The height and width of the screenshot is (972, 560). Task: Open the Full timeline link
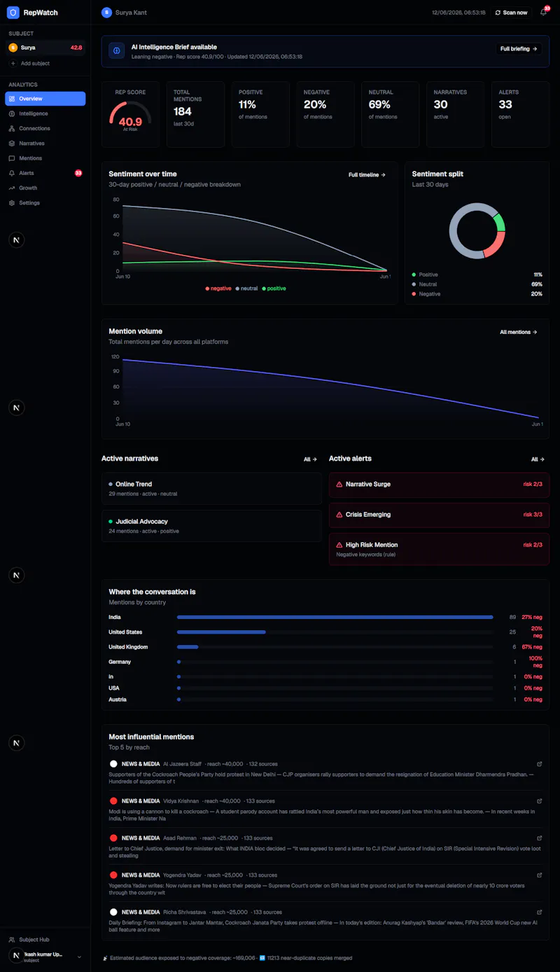tap(367, 175)
